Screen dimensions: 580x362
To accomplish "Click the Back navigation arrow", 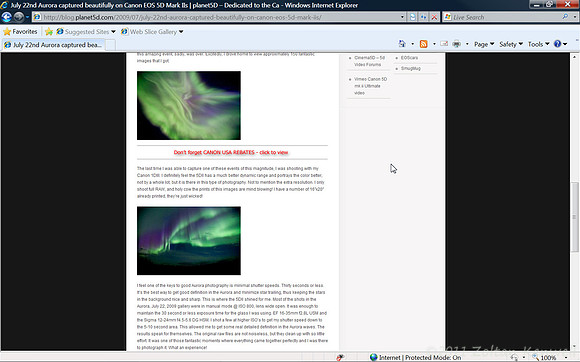I will coord(6,17).
